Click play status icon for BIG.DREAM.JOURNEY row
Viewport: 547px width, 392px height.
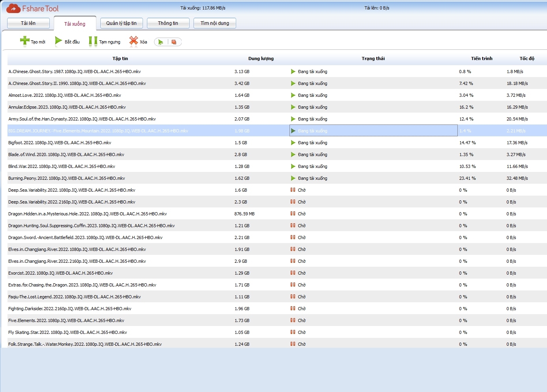[x=293, y=131]
